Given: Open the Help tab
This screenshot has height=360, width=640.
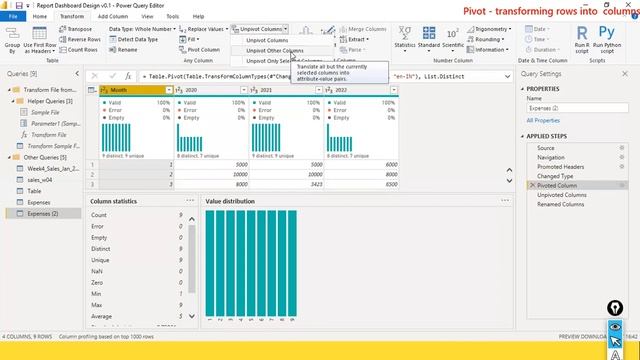Looking at the screenshot, I should tap(198, 16).
